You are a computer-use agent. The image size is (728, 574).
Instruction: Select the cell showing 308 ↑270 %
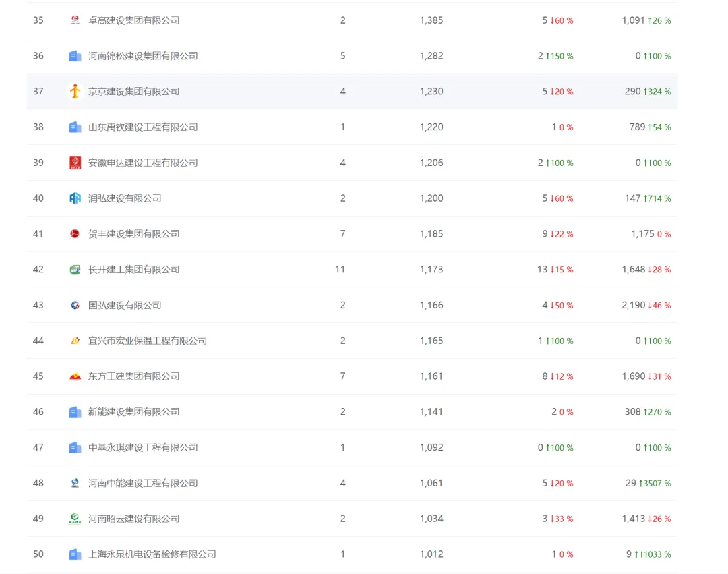click(648, 412)
